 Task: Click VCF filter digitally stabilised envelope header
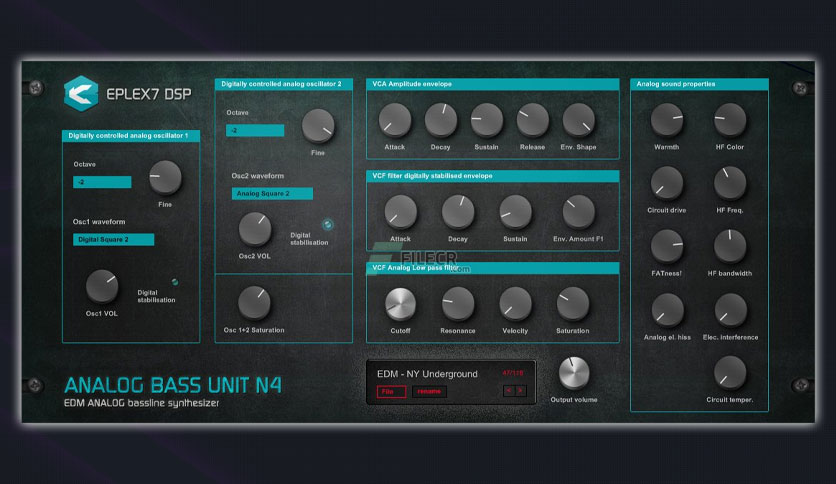493,176
